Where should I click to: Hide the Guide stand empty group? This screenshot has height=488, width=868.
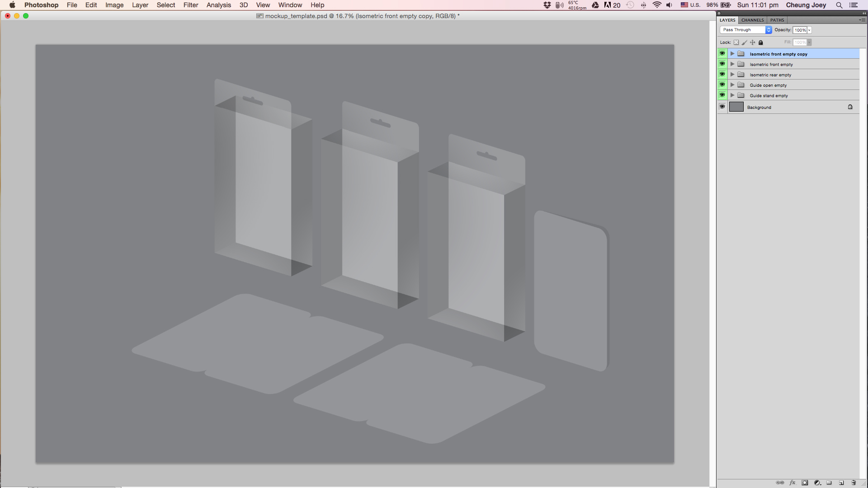pos(722,95)
